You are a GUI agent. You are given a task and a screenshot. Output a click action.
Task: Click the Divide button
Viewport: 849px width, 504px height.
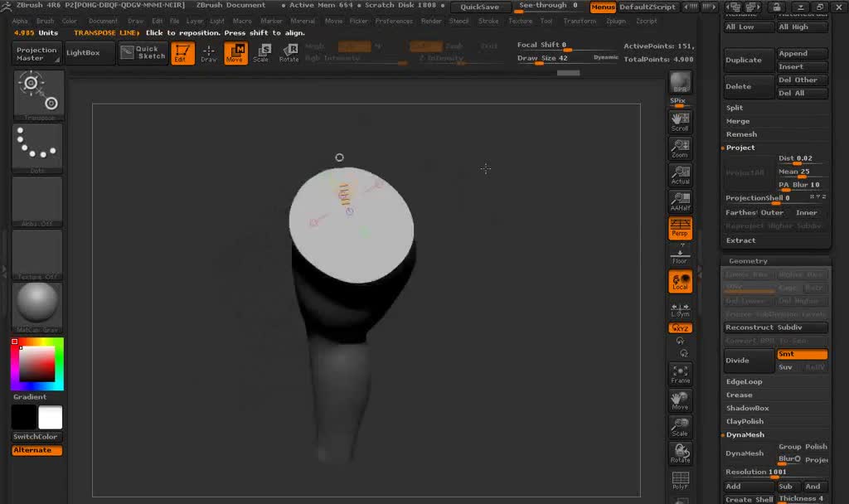[749, 361]
